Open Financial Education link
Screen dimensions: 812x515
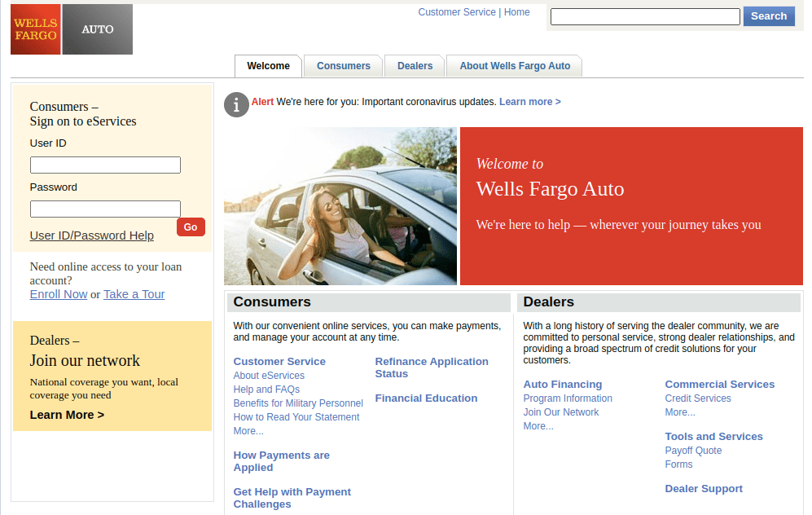pyautogui.click(x=426, y=398)
